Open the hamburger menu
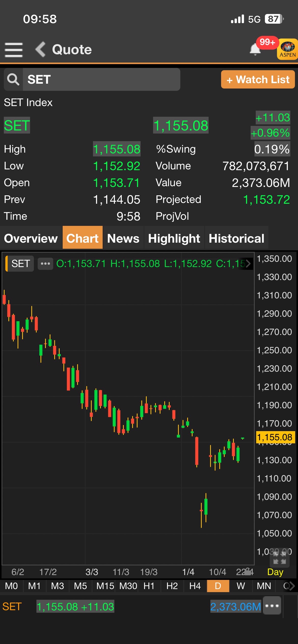Viewport: 298px width, 644px height. [13, 50]
